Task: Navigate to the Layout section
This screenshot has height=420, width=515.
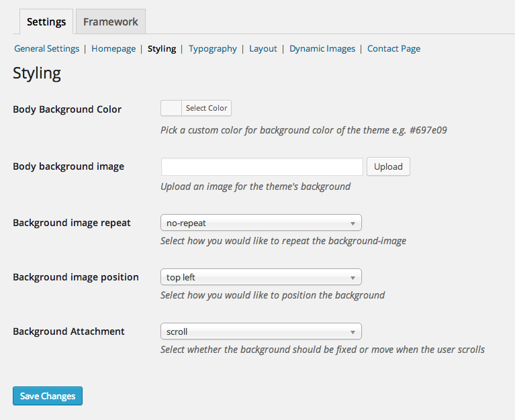Action: (x=263, y=48)
